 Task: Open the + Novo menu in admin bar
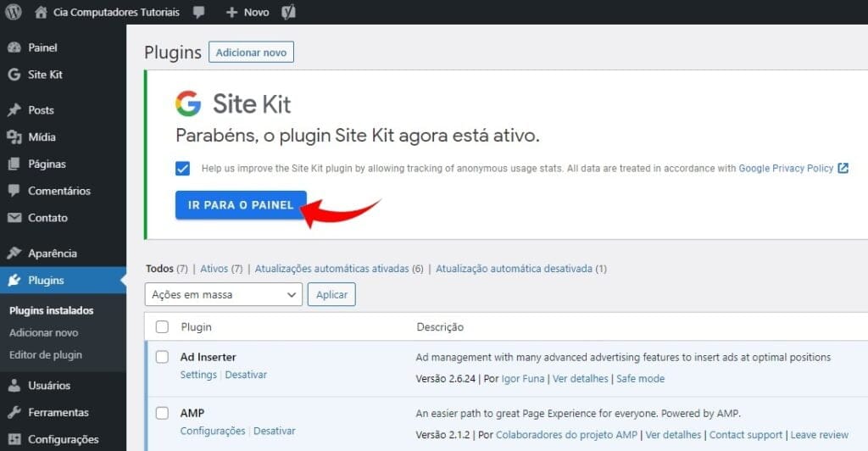click(x=248, y=13)
